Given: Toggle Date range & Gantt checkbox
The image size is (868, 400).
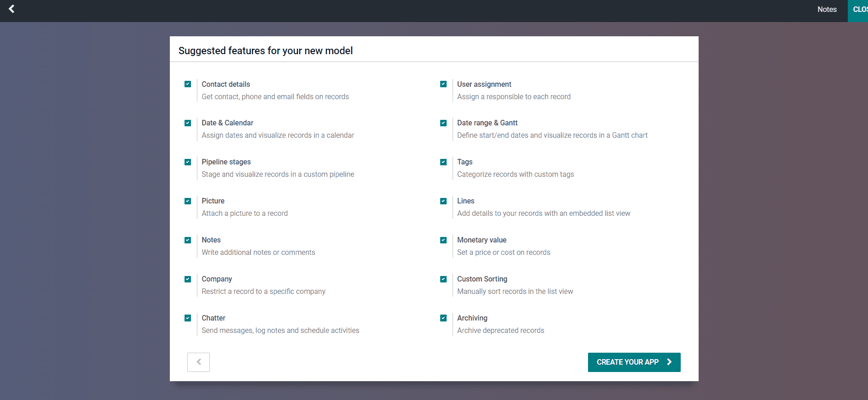Looking at the screenshot, I should pos(443,123).
